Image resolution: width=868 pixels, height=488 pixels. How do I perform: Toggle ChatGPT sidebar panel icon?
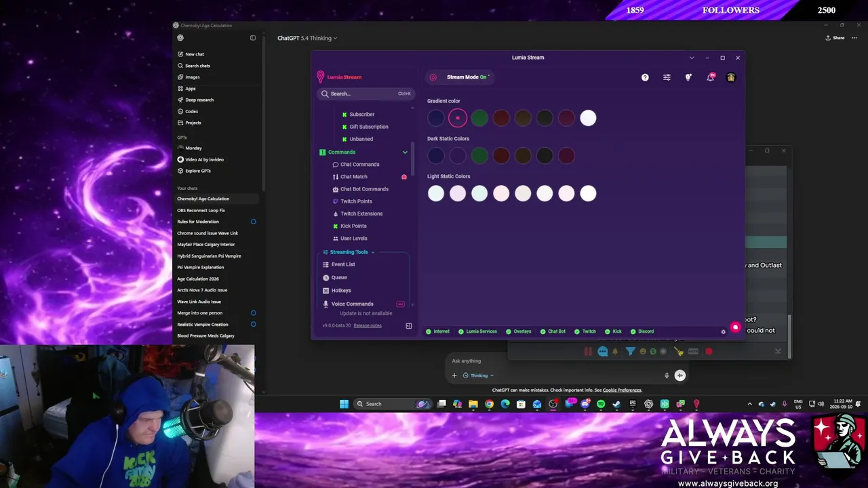click(x=253, y=38)
